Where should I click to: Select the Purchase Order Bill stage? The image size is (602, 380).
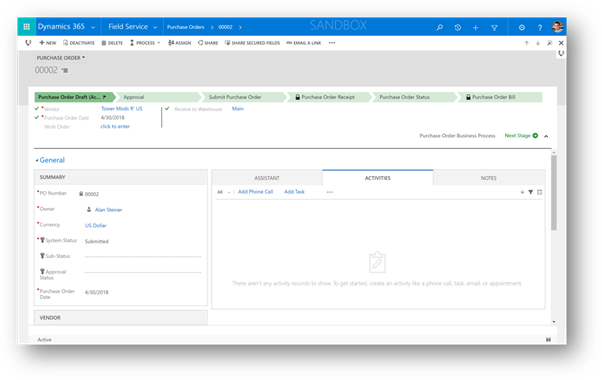pos(499,97)
